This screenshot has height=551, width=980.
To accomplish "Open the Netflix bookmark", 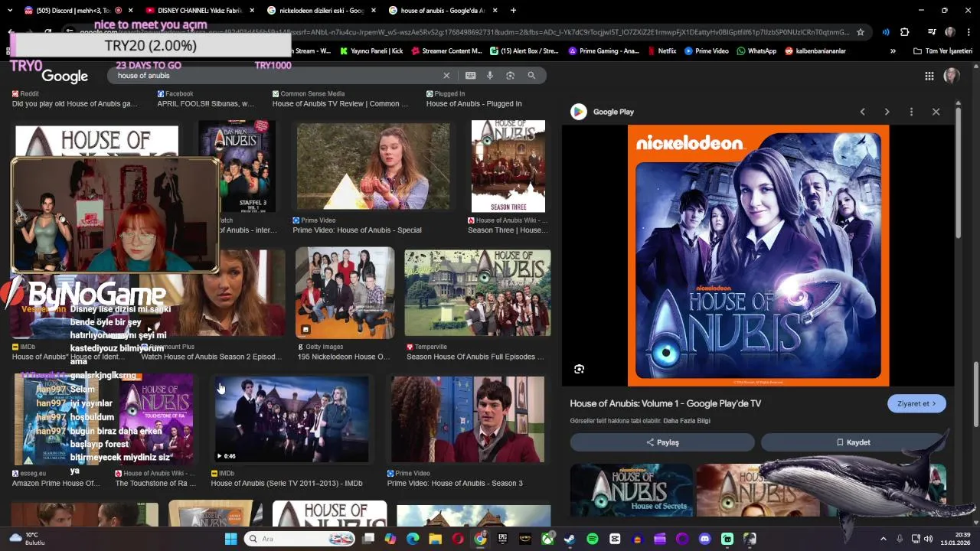I will point(661,51).
